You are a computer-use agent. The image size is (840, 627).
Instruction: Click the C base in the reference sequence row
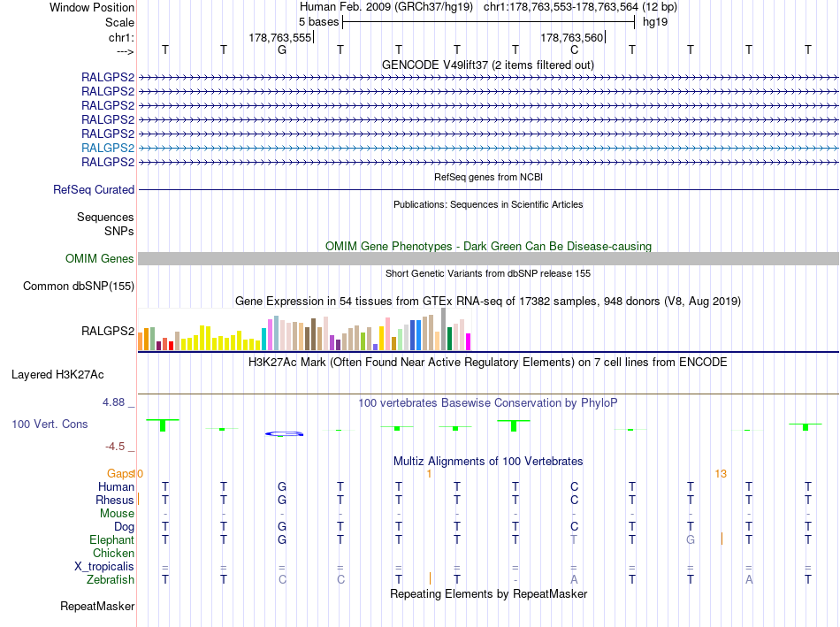[574, 50]
